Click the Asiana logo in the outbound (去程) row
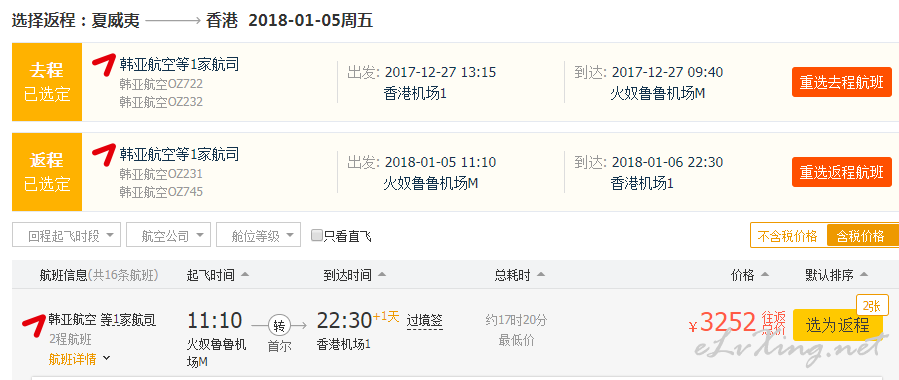Image resolution: width=899 pixels, height=380 pixels. [x=104, y=64]
